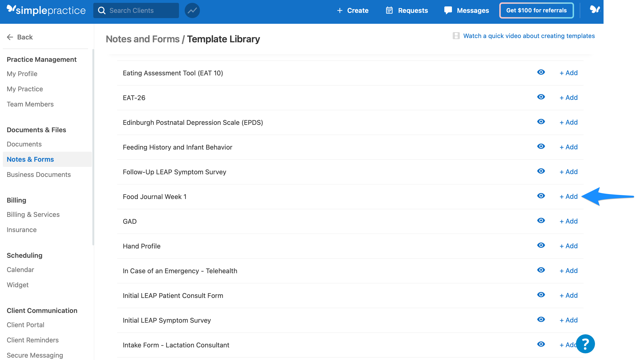The height and width of the screenshot is (360, 644).
Task: Click the GAD template name
Action: [x=129, y=221]
